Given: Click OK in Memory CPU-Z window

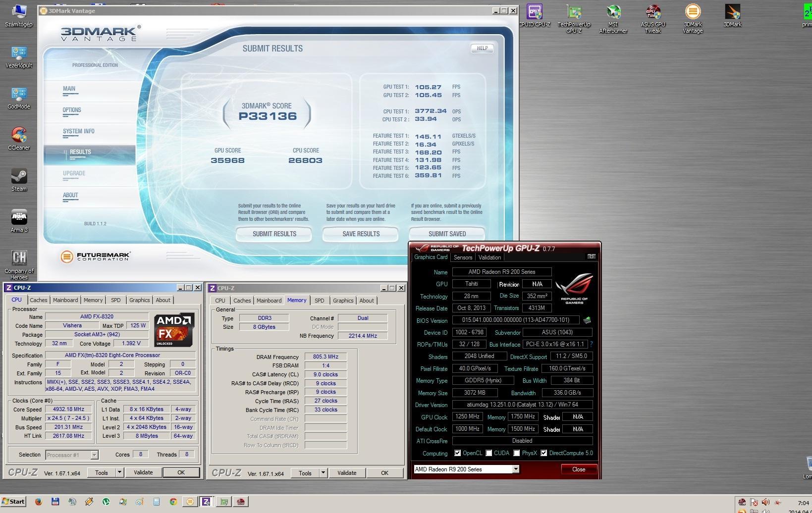Looking at the screenshot, I should [384, 473].
